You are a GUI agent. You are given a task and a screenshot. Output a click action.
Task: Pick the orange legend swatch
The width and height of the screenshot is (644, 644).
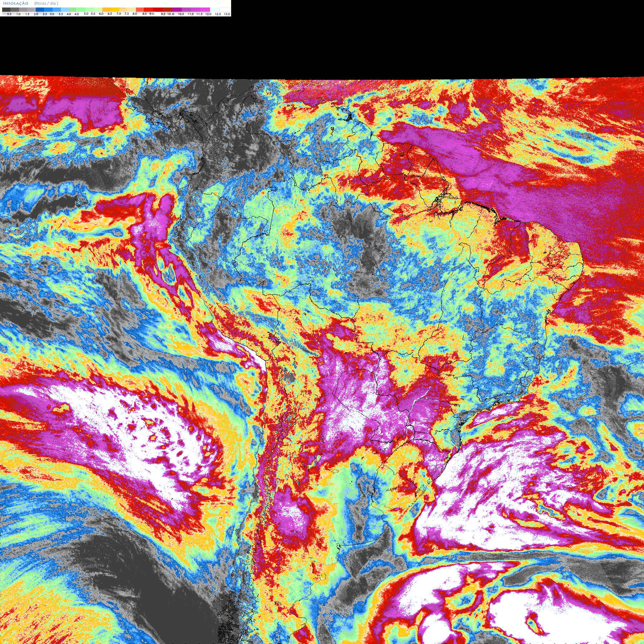click(x=106, y=10)
